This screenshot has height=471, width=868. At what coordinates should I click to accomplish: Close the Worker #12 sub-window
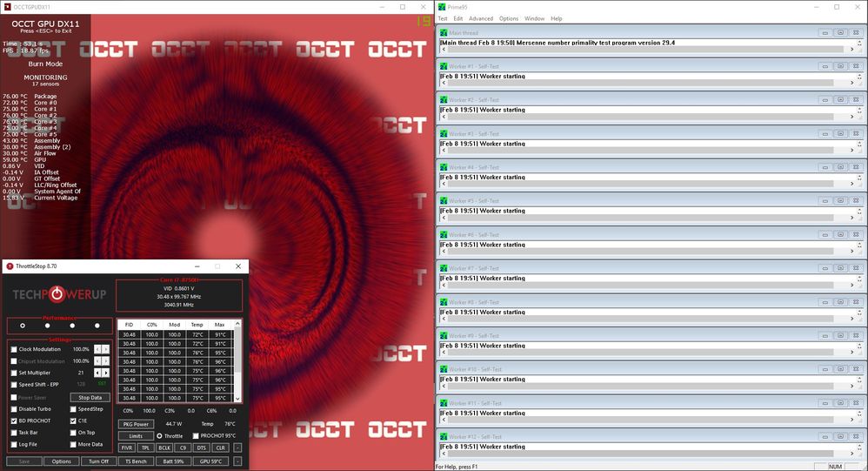856,437
